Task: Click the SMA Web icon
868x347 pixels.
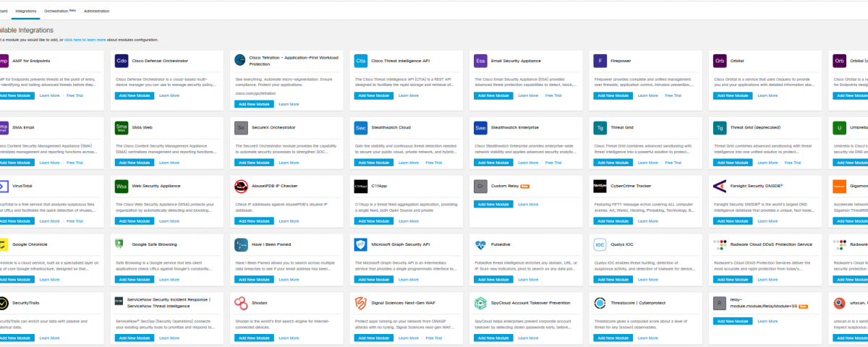Action: coord(122,127)
